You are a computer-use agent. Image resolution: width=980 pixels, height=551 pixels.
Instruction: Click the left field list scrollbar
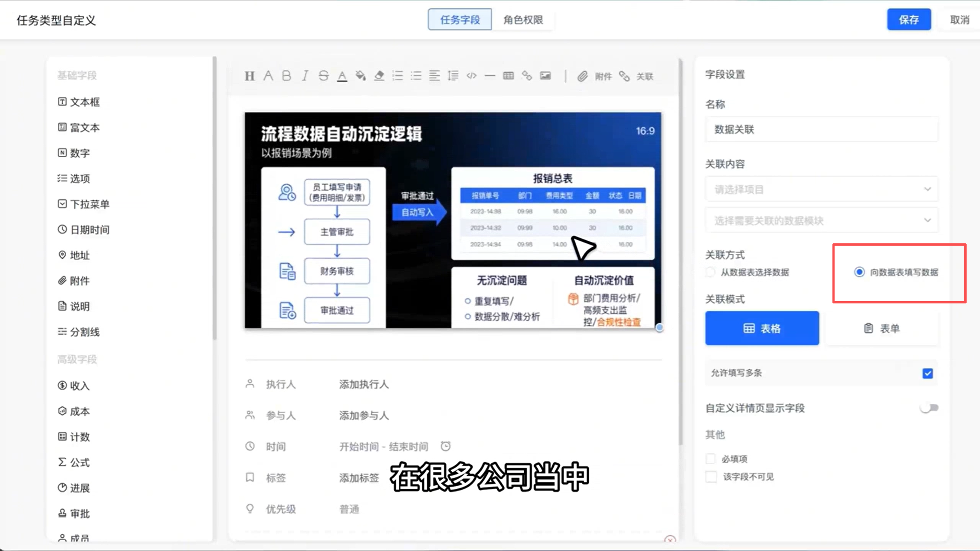pyautogui.click(x=214, y=198)
